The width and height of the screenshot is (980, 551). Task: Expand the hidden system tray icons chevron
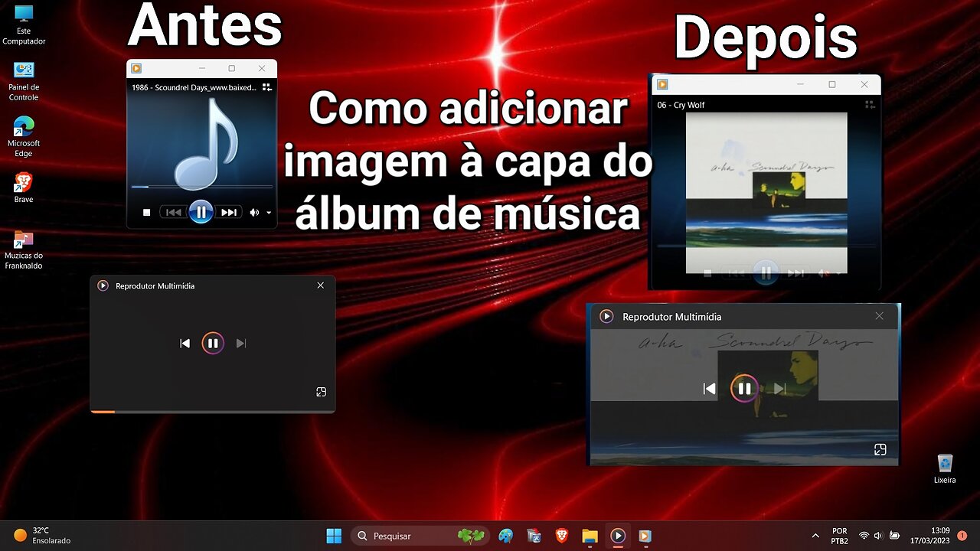815,536
